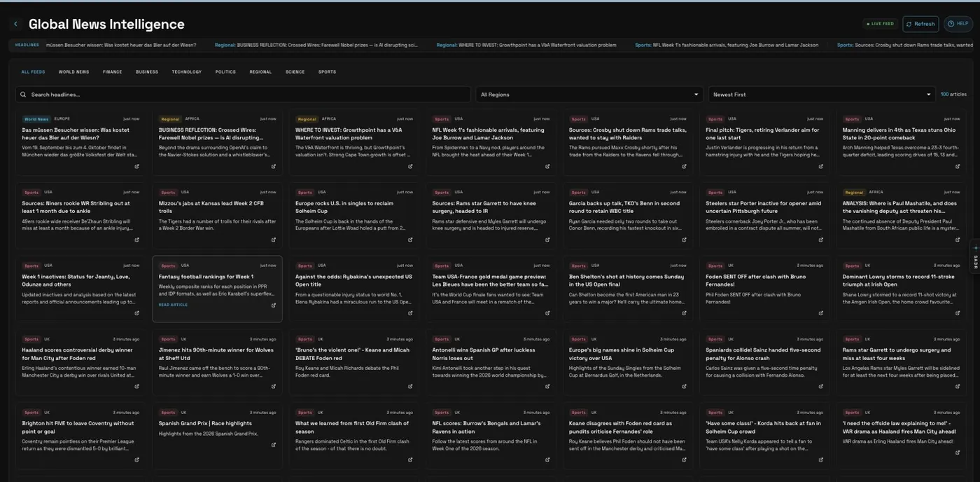Open external link on 'Brighton hit FIVE' card
Screen dimensions: 980x482
(136, 460)
